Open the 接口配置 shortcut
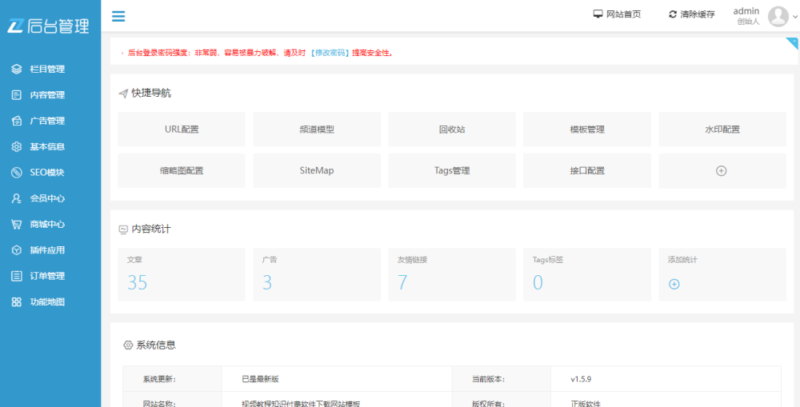The height and width of the screenshot is (407, 800). coord(587,171)
